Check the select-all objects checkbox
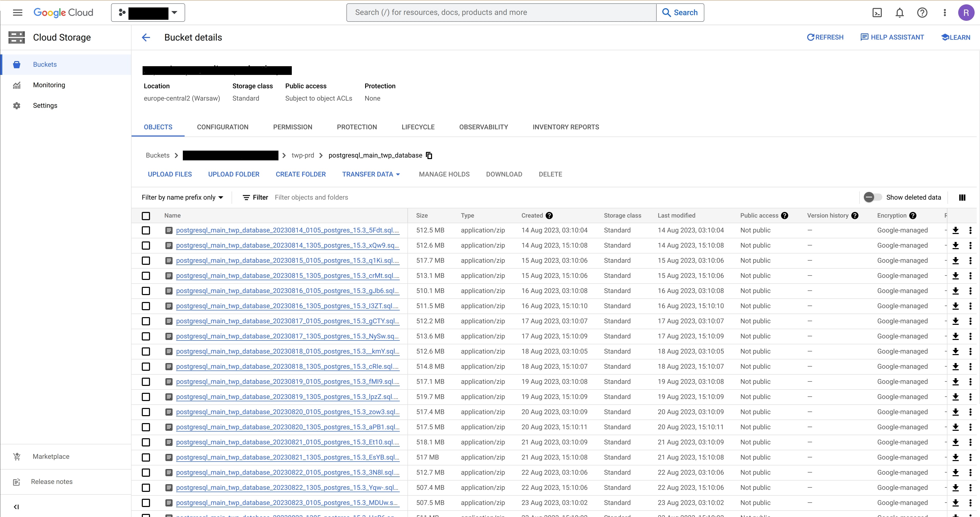Viewport: 980px width, 517px height. 146,216
